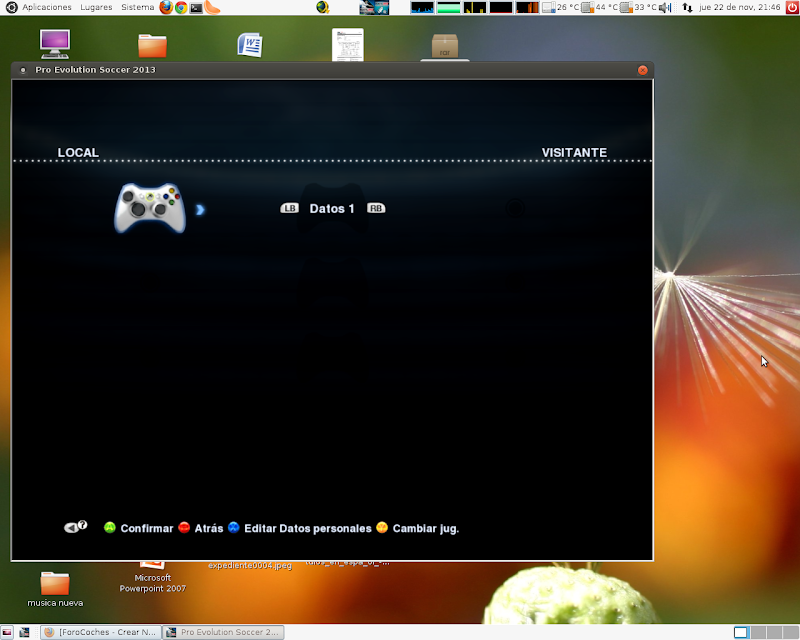Click the green memory monitor graph

tap(448, 7)
